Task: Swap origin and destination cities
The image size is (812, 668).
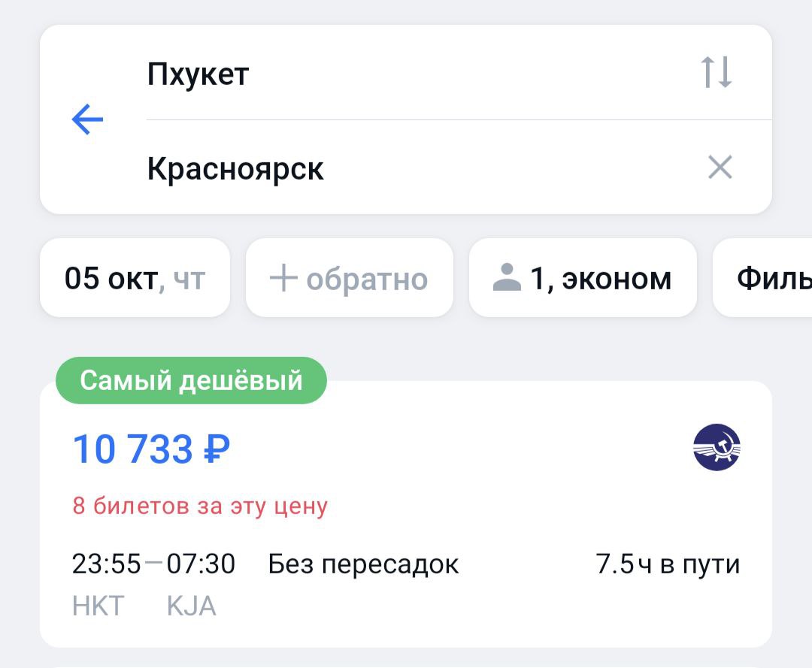Action: pos(716,72)
